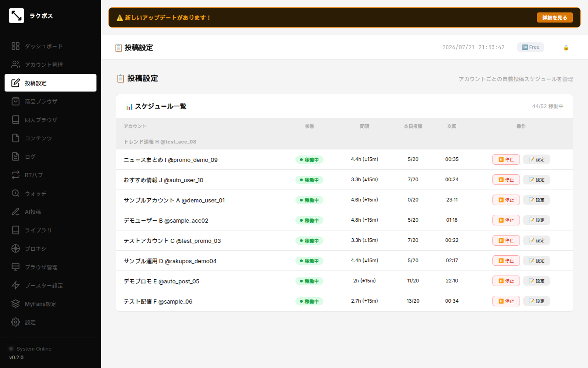Open the RTハブ repeat arrows icon

tap(16, 175)
